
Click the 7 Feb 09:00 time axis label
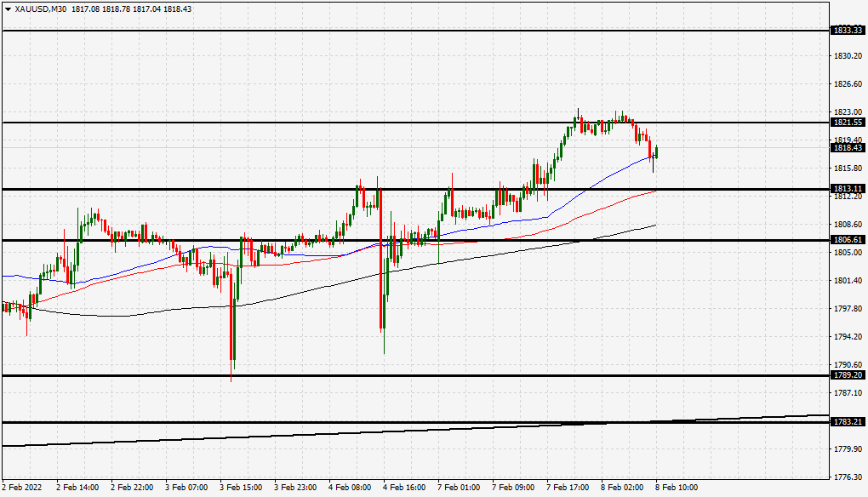[x=514, y=488]
